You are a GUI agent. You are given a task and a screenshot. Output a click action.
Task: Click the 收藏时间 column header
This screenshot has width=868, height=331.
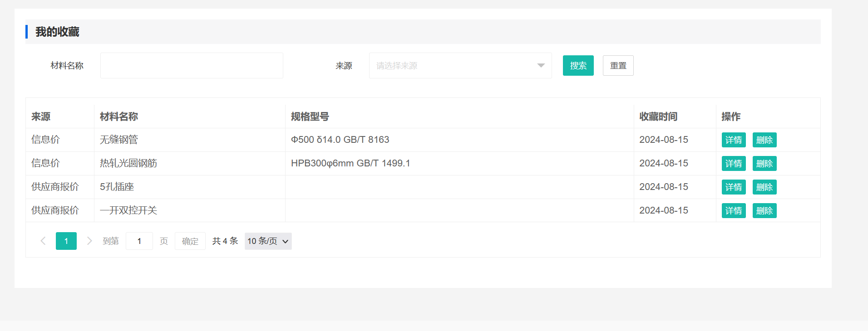click(x=658, y=117)
